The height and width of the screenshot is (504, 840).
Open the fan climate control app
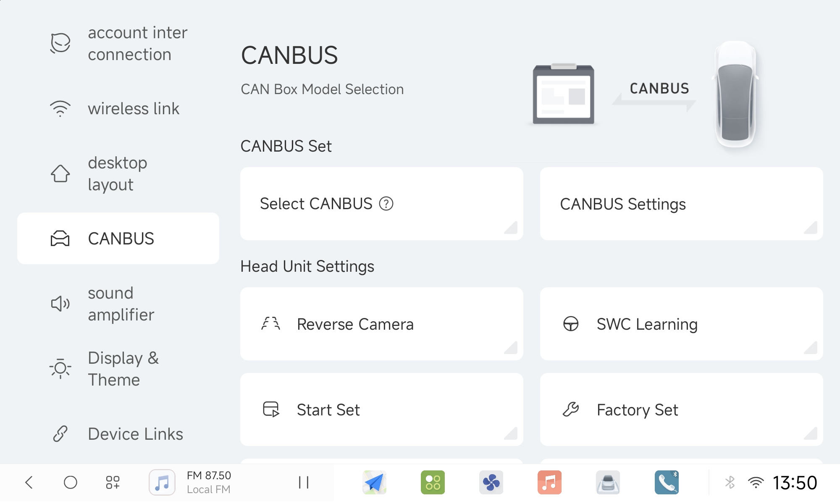[x=491, y=482]
